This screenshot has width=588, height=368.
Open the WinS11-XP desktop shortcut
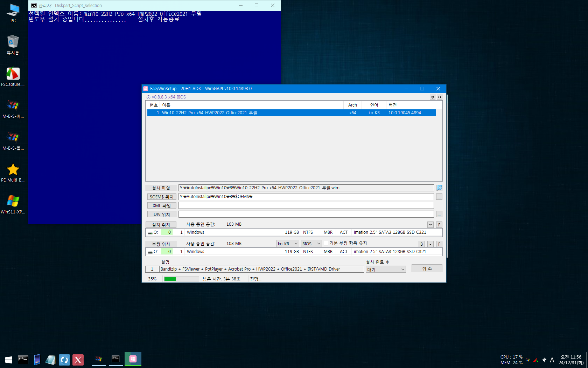click(x=13, y=204)
